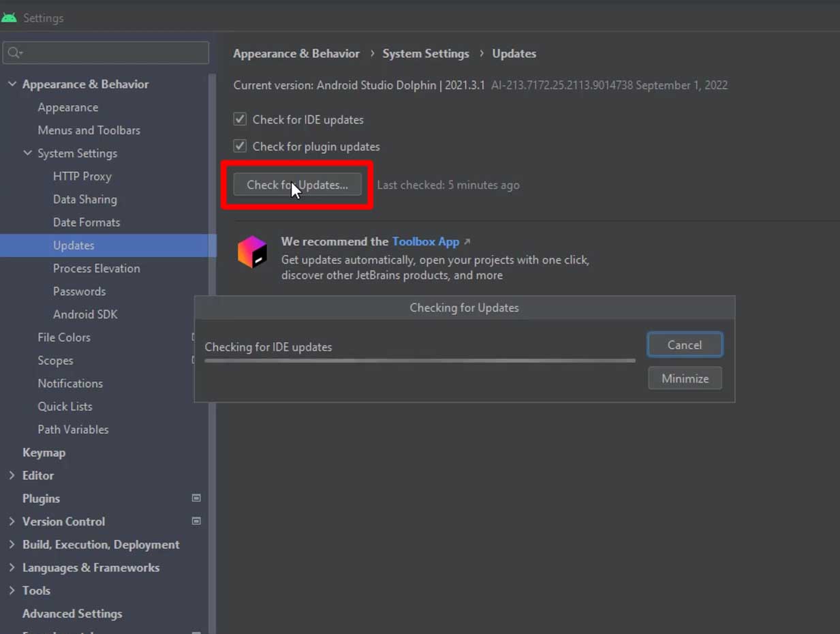Select HTTP Proxy in the settings tree
This screenshot has width=840, height=634.
[82, 177]
